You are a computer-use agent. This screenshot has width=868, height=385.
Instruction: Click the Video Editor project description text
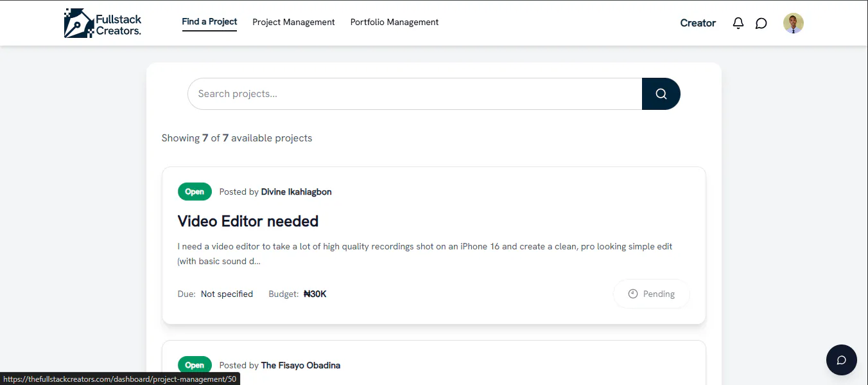click(x=425, y=254)
